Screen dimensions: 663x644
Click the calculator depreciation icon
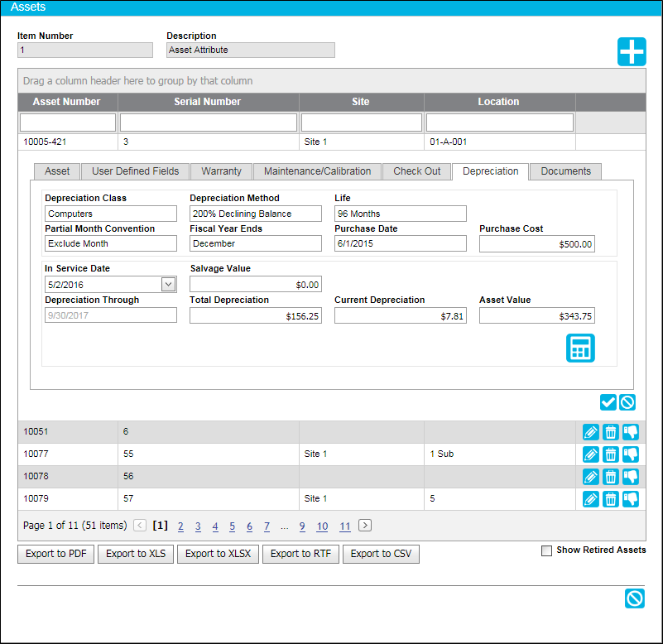tap(580, 348)
